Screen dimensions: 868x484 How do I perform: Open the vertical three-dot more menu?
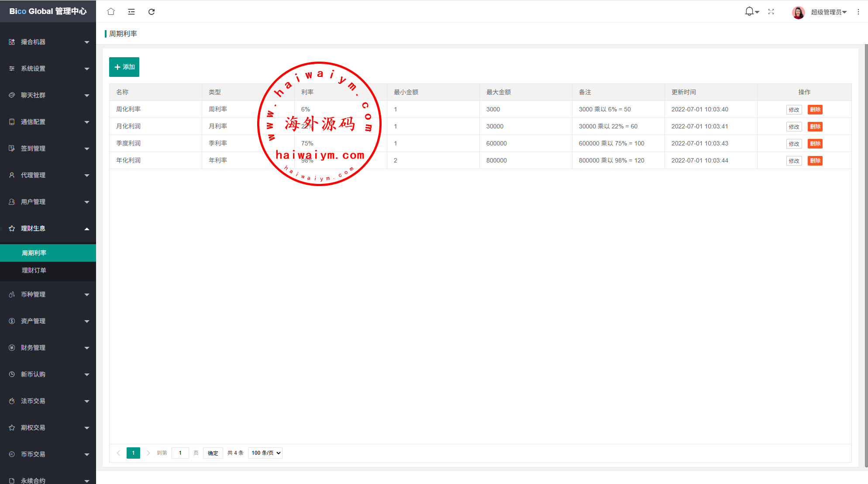click(858, 12)
